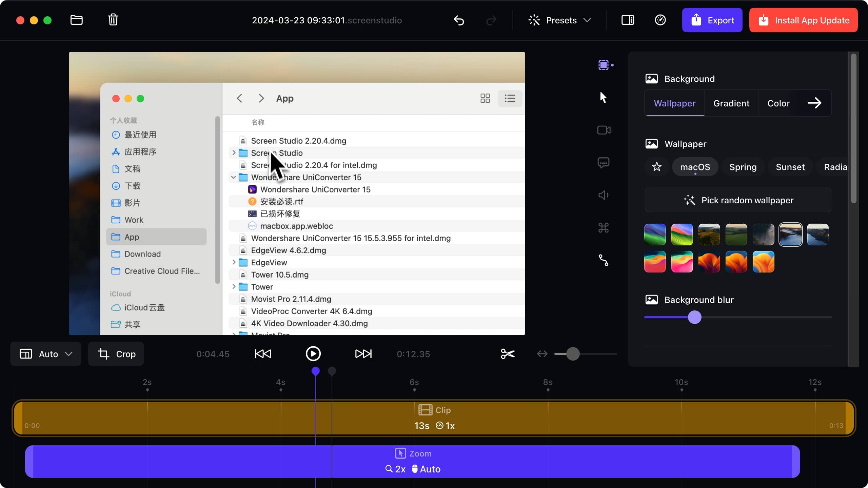The width and height of the screenshot is (868, 488).
Task: Toggle the right sidebar panel icon
Action: [628, 20]
